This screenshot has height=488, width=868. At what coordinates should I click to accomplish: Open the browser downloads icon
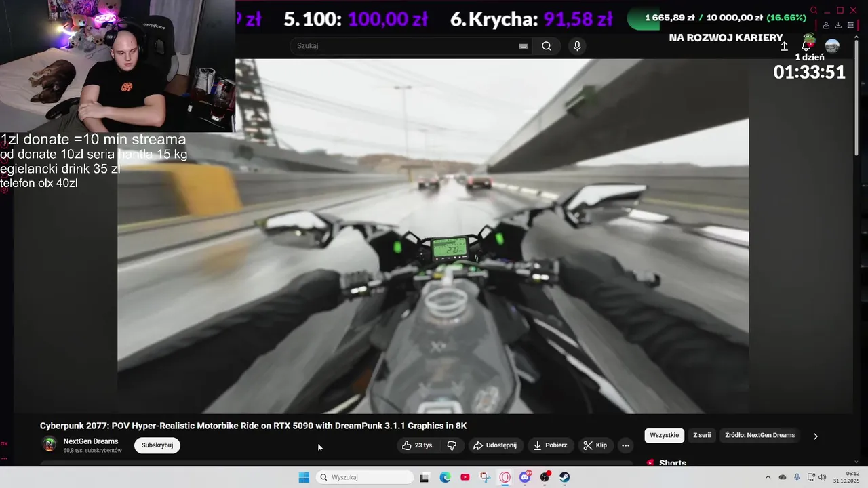pos(838,25)
